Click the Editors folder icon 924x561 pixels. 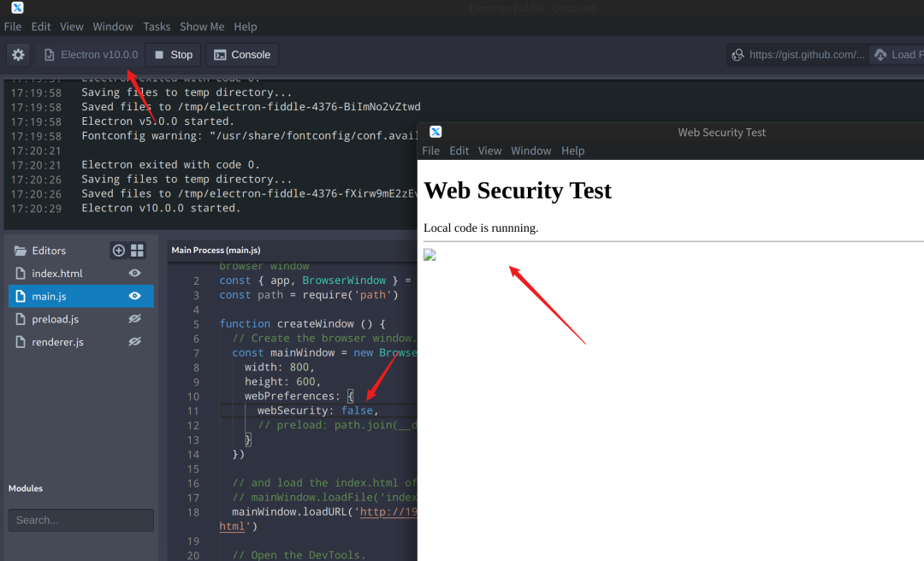point(21,251)
